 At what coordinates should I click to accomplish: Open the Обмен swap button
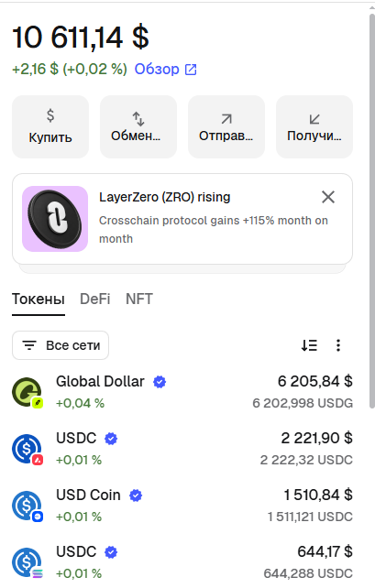click(138, 126)
